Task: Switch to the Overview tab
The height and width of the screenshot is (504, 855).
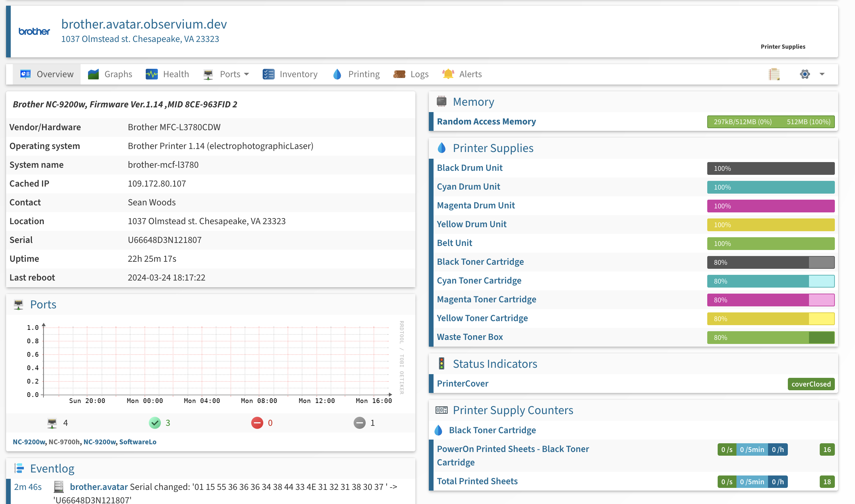Action: tap(47, 74)
